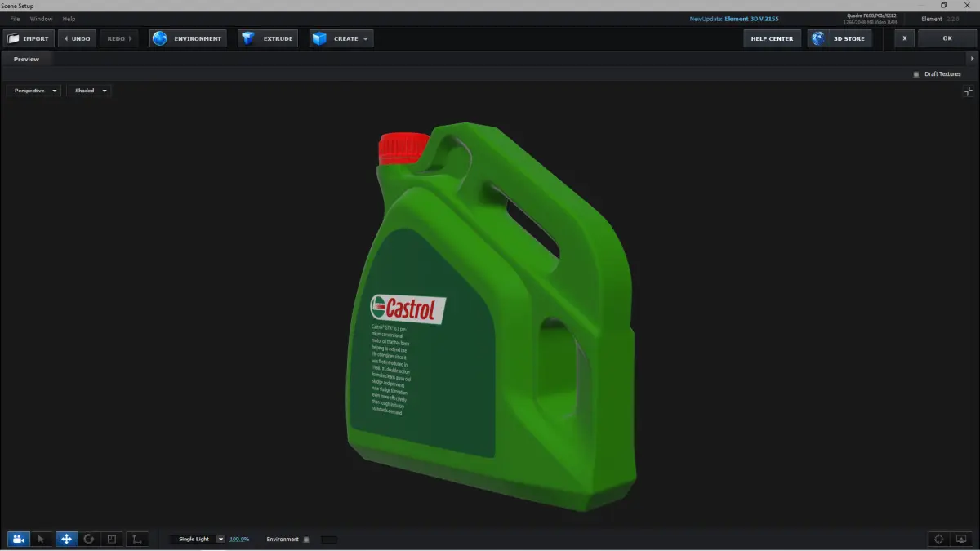Switch to the Preview tab

pos(26,59)
